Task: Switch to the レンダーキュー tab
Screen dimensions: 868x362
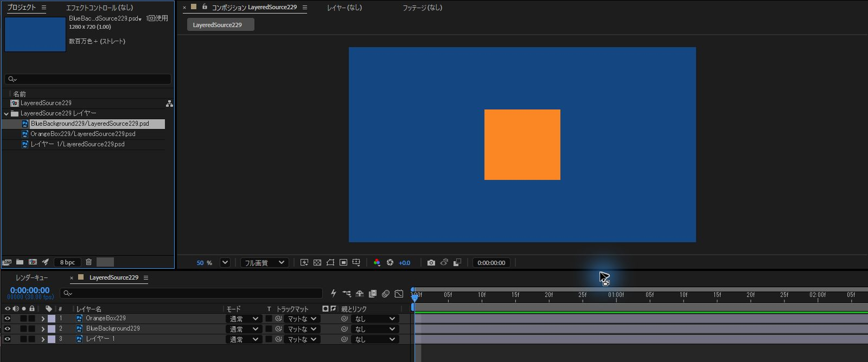Action: pyautogui.click(x=31, y=278)
